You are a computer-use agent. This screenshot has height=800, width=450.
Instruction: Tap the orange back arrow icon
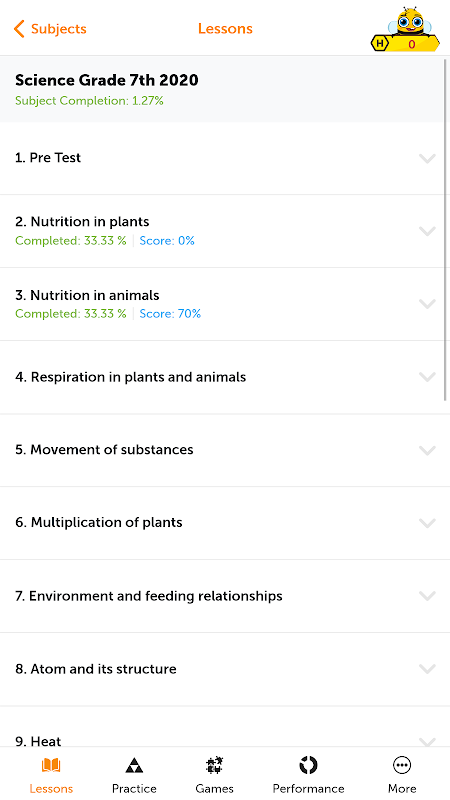[x=19, y=29]
